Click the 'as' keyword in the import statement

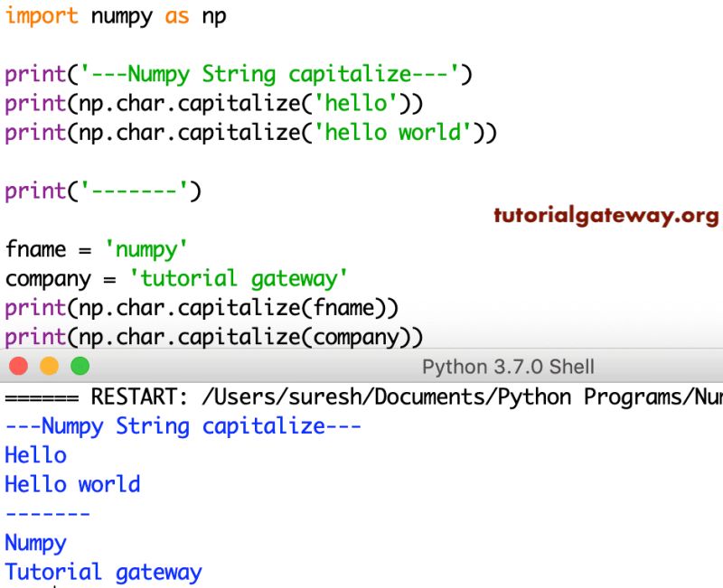[x=177, y=16]
